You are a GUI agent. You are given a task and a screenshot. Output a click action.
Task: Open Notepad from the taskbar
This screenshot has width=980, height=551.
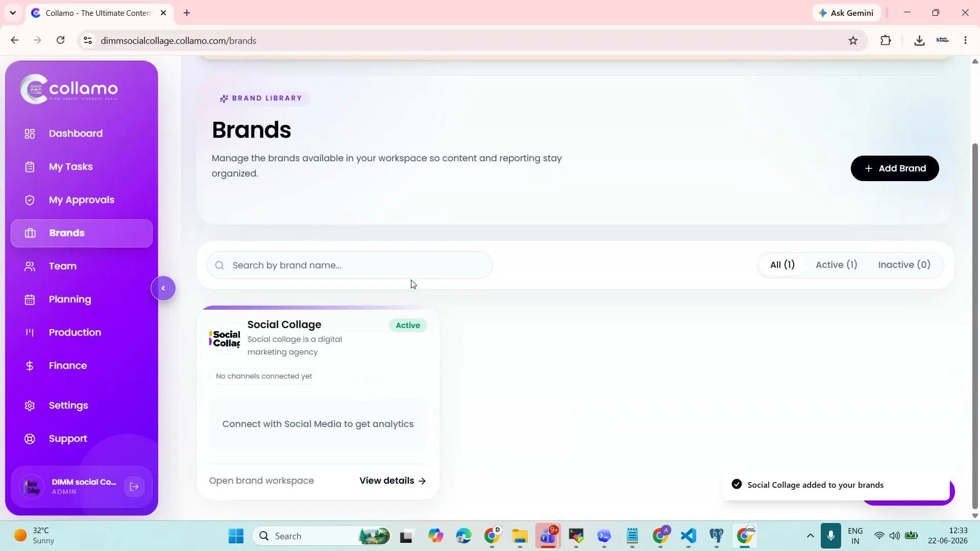click(x=632, y=536)
